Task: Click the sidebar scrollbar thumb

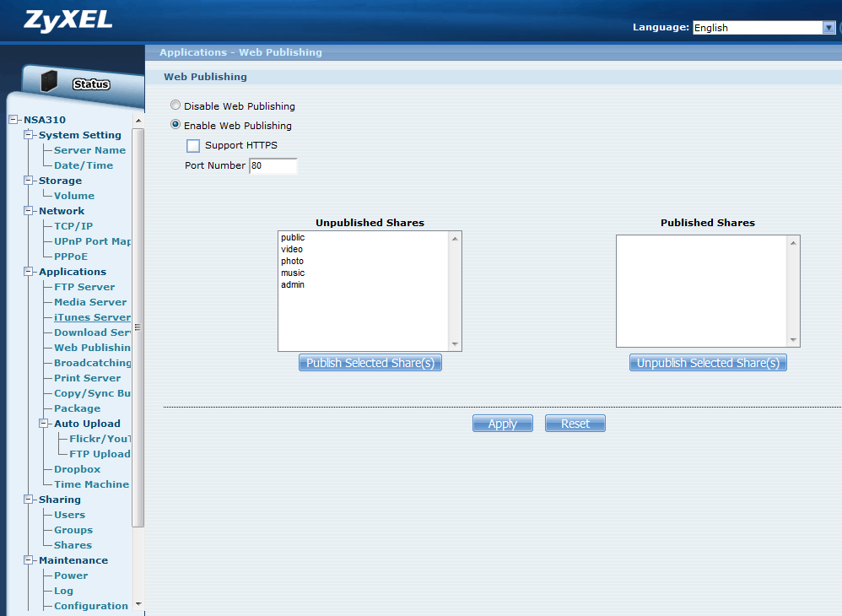Action: coord(138,327)
